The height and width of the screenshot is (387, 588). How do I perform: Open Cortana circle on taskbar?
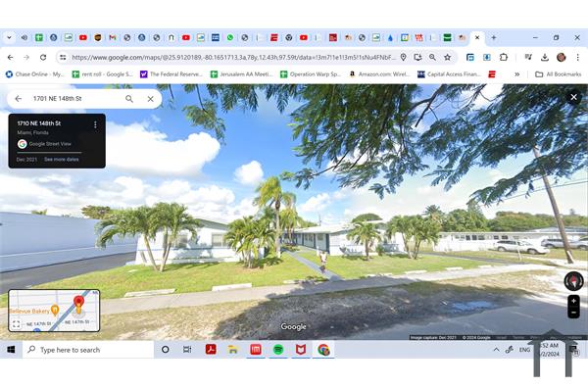pos(165,350)
